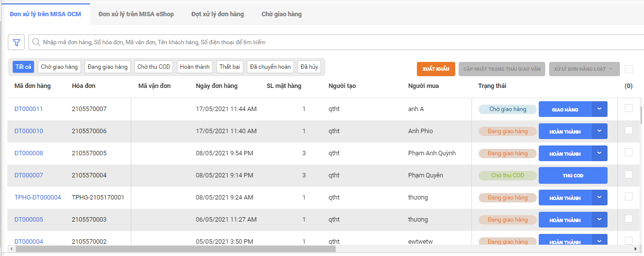Filter by Thất bại status chip
Image resolution: width=644 pixels, height=256 pixels.
click(x=230, y=67)
